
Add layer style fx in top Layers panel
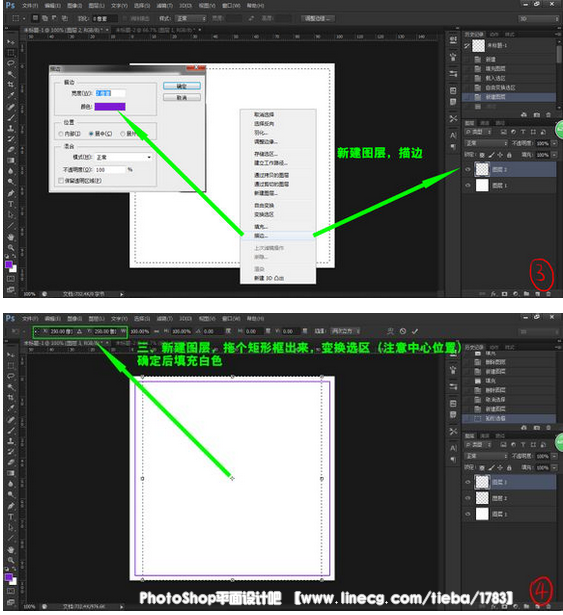(x=494, y=293)
